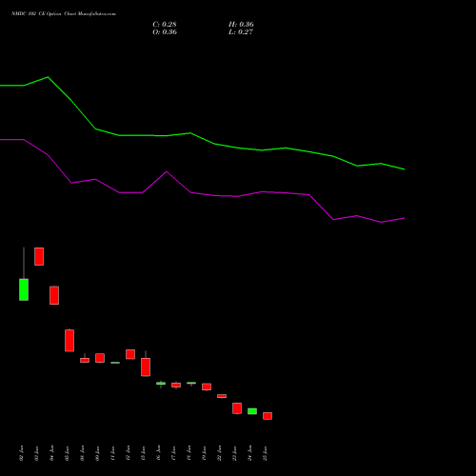Click the date label beginning with 25
Viewport: 476px width, 476px height.
(266, 453)
